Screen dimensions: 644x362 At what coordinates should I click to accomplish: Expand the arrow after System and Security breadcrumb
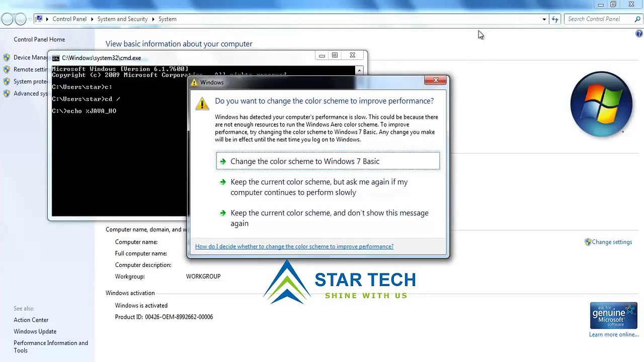pyautogui.click(x=153, y=19)
